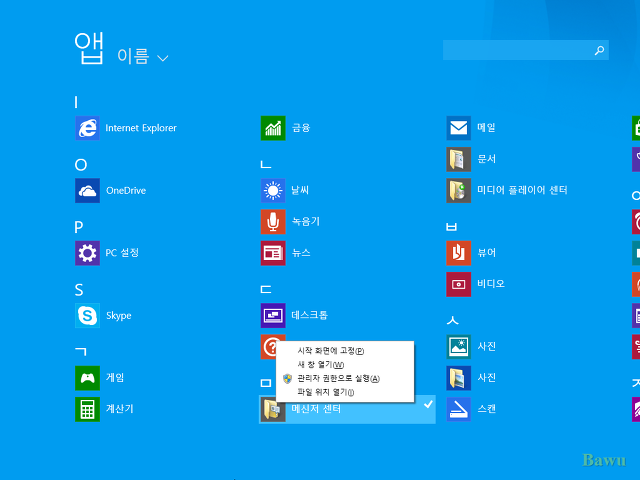Toggle the 메신저 센터 selection checkmark
The image size is (640, 480).
[x=428, y=404]
